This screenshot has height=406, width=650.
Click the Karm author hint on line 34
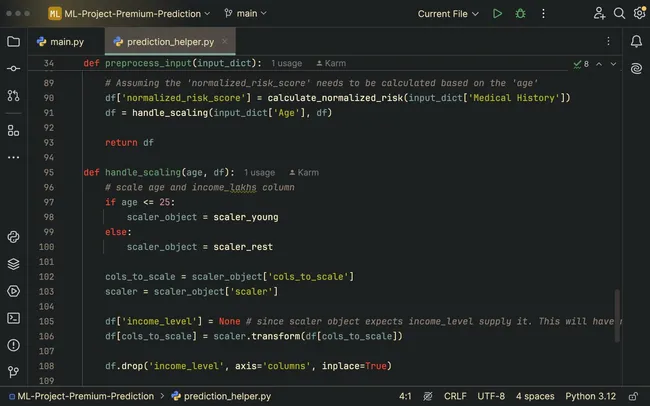[331, 63]
